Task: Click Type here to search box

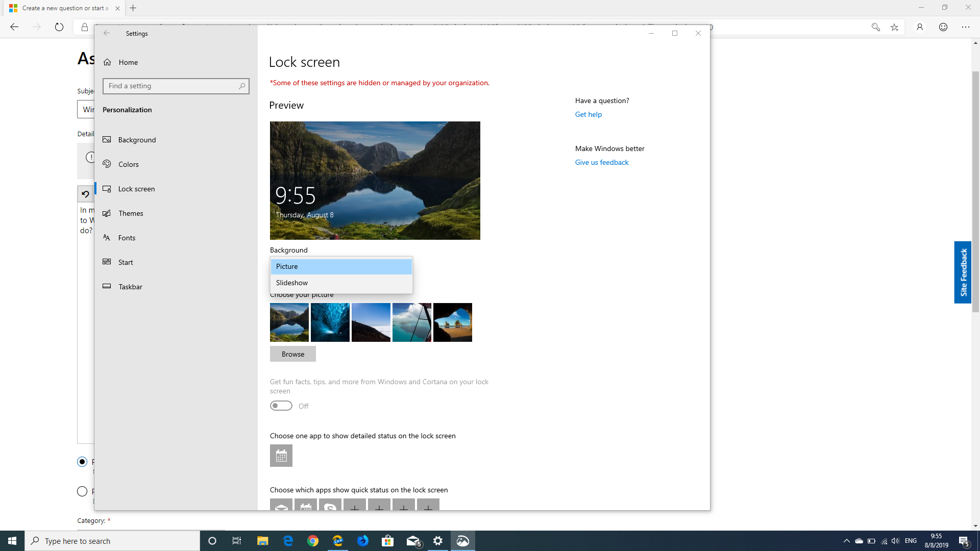Action: [x=112, y=541]
